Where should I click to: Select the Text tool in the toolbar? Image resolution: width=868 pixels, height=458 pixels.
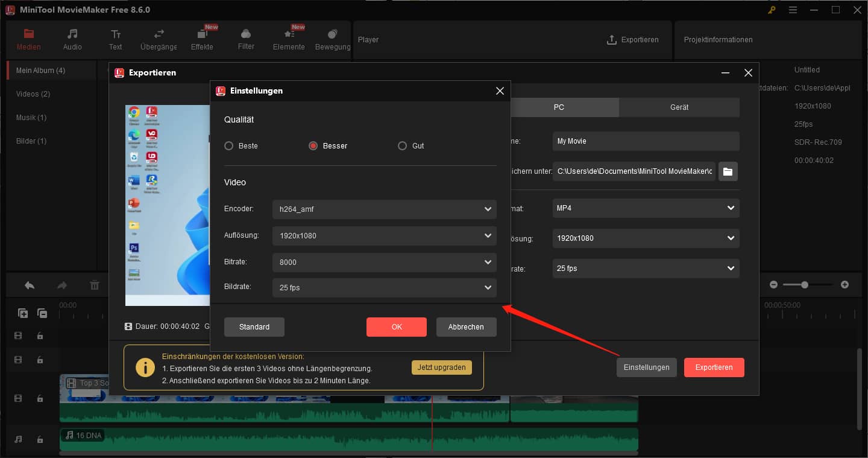[115, 39]
